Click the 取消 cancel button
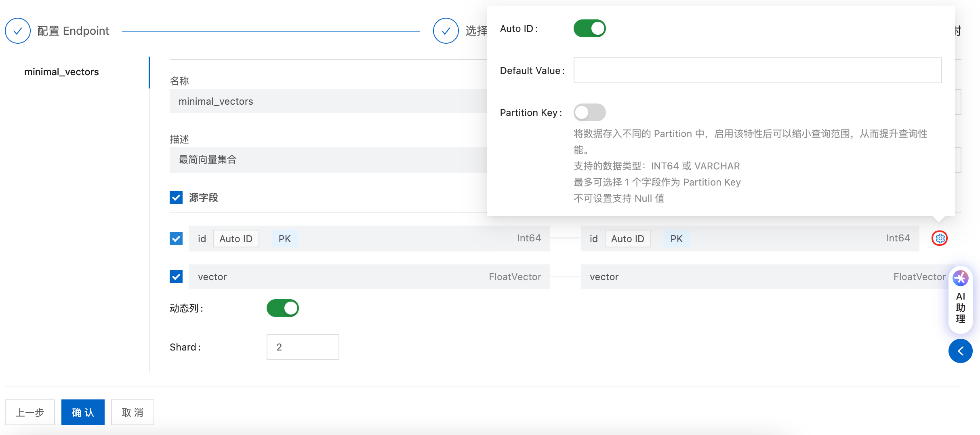This screenshot has width=980, height=435. point(132,412)
